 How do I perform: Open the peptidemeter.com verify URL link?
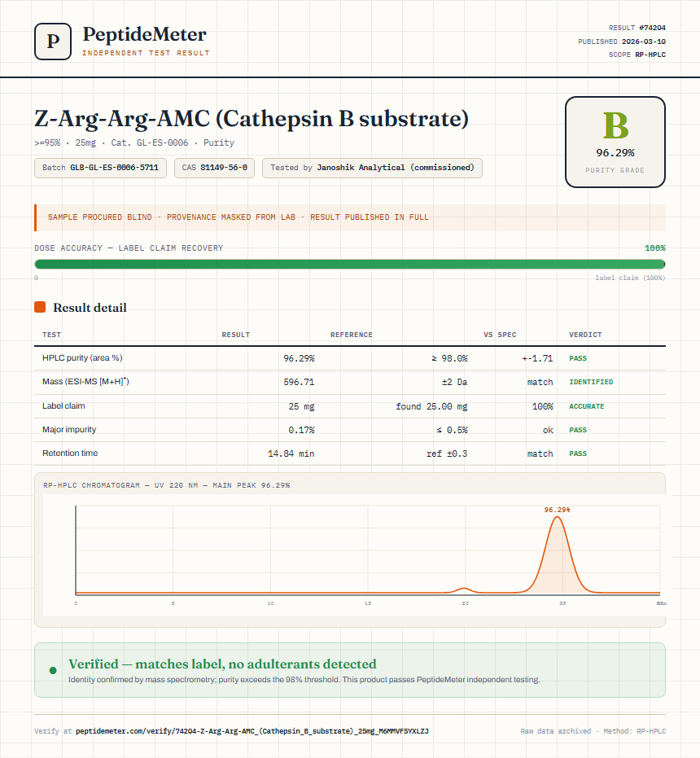[252, 731]
